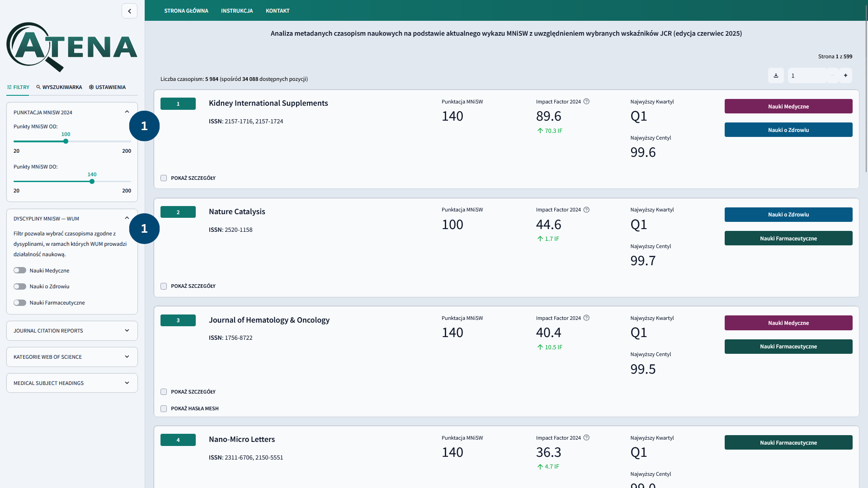Screen dimensions: 868x488
Task: Click the Punkty MNiSW OD slider handle
Action: pos(66,141)
